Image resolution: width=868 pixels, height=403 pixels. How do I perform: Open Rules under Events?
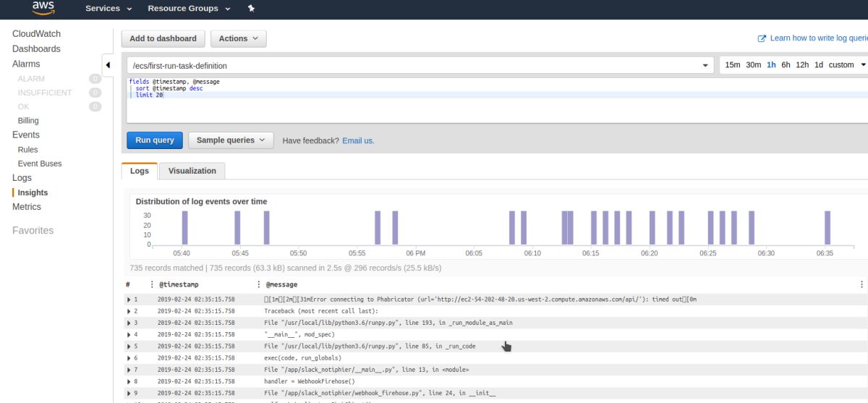[x=27, y=150]
